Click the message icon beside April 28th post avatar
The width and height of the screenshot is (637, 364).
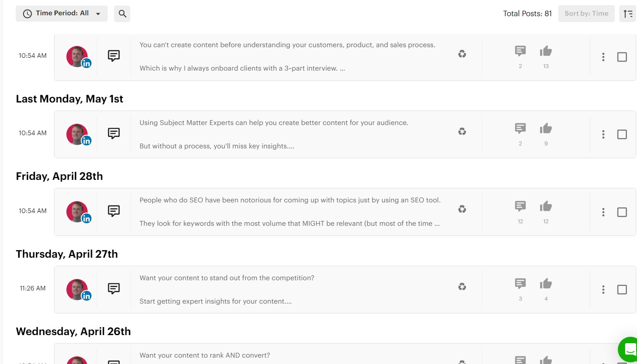click(x=114, y=211)
